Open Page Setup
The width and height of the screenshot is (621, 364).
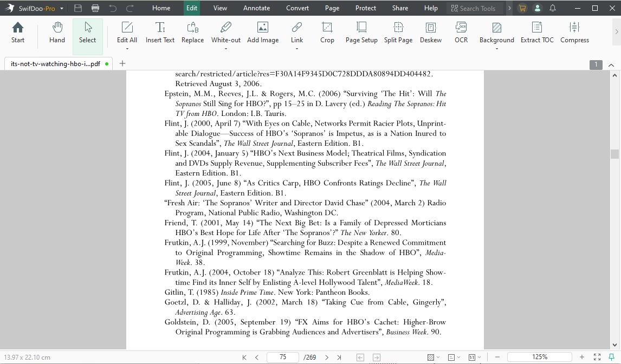[361, 33]
